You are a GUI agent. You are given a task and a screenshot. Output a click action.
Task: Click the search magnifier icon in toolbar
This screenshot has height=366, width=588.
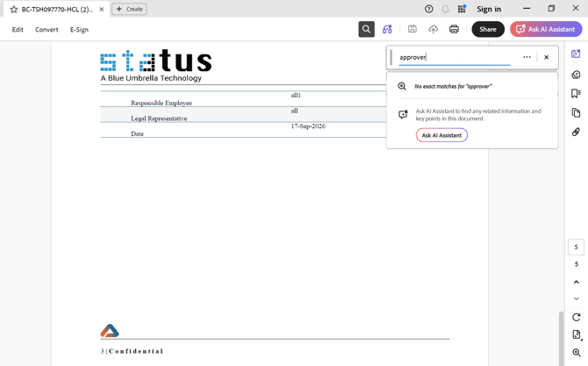pos(366,29)
